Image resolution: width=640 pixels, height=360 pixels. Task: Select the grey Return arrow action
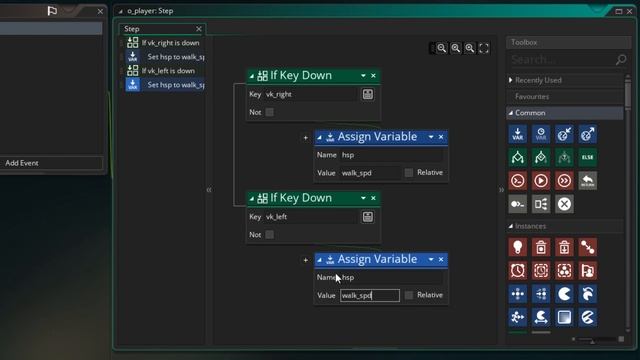coord(587,180)
